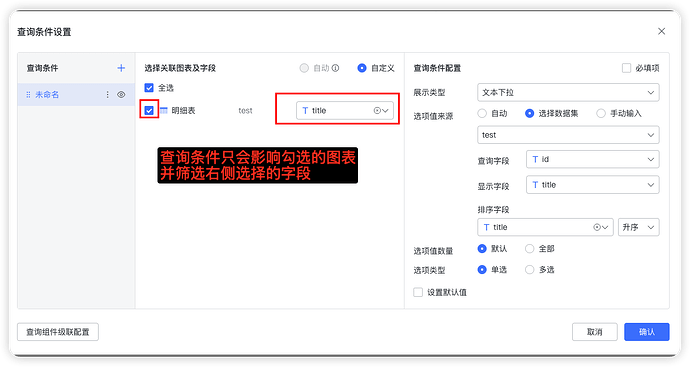Add a new query condition with plus icon

(x=121, y=68)
